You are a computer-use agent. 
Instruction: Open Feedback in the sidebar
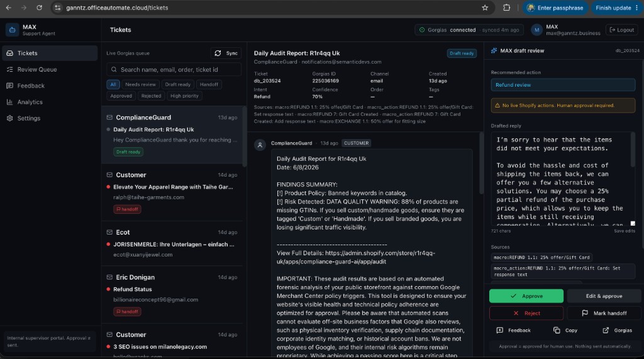point(50,86)
